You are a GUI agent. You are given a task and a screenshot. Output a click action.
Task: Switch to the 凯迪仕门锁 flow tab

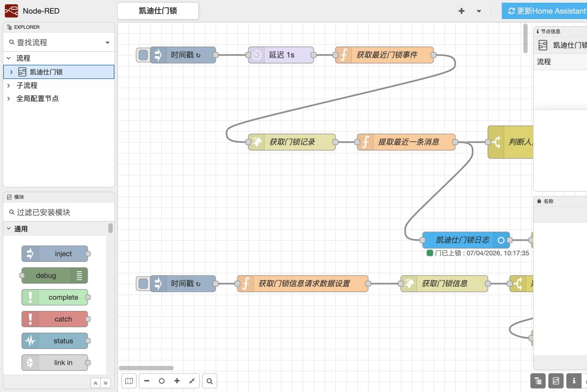pos(157,11)
